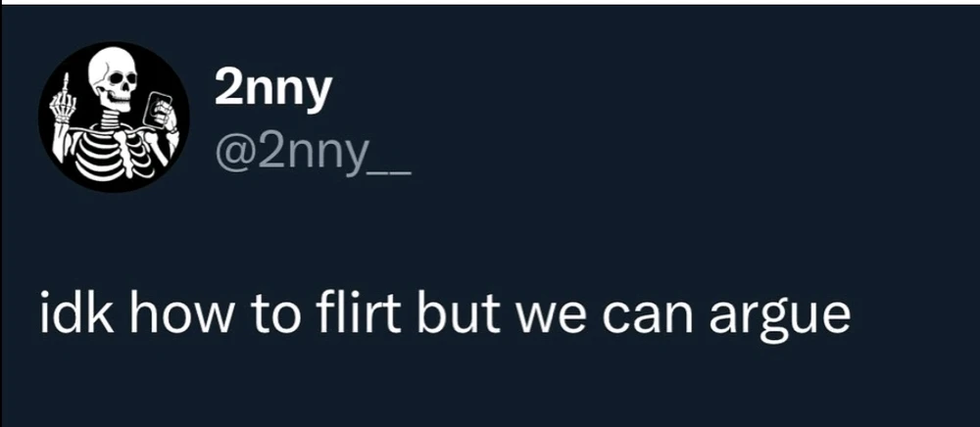Image resolution: width=980 pixels, height=427 pixels.
Task: Click the skull in the avatar
Action: coord(112,80)
